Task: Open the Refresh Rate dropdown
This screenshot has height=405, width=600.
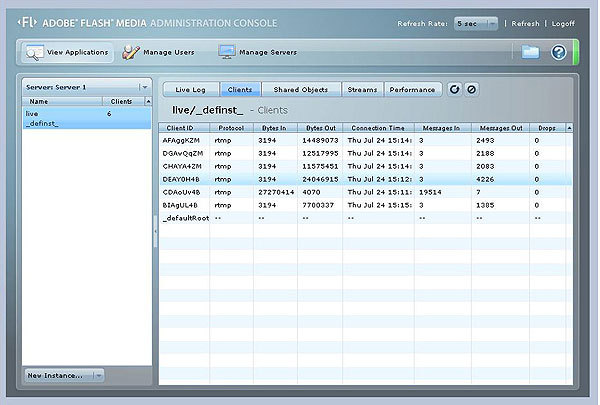Action: (476, 24)
